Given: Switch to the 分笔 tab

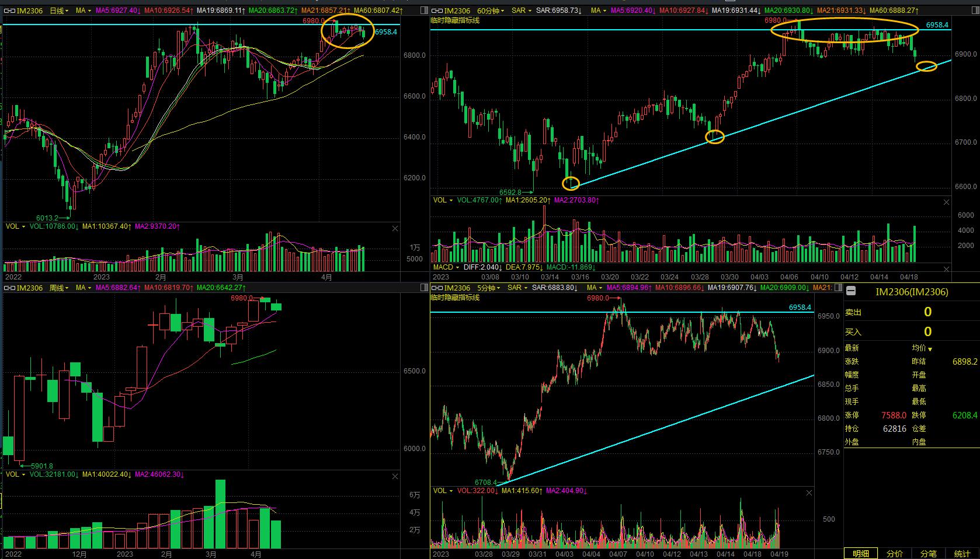Looking at the screenshot, I should pos(929,553).
